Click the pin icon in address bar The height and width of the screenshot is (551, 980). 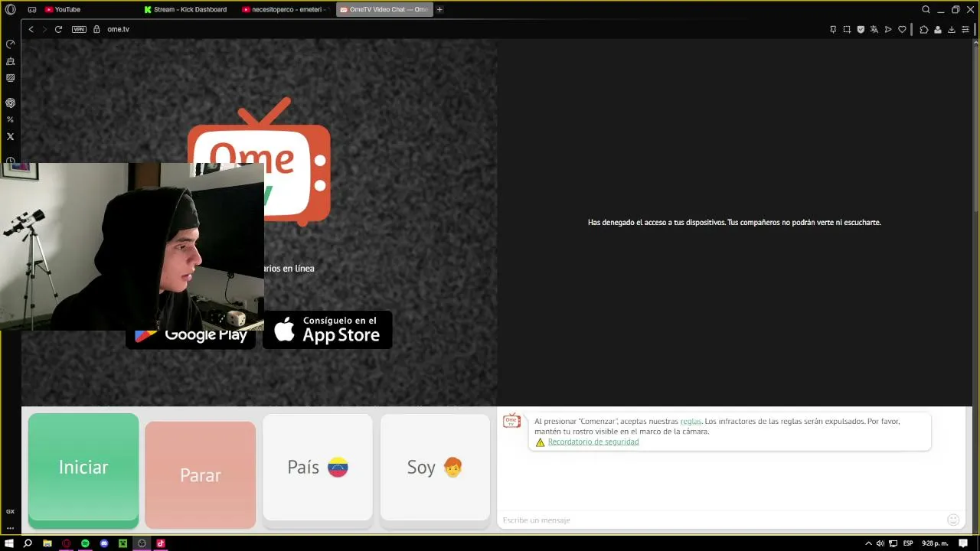click(833, 29)
